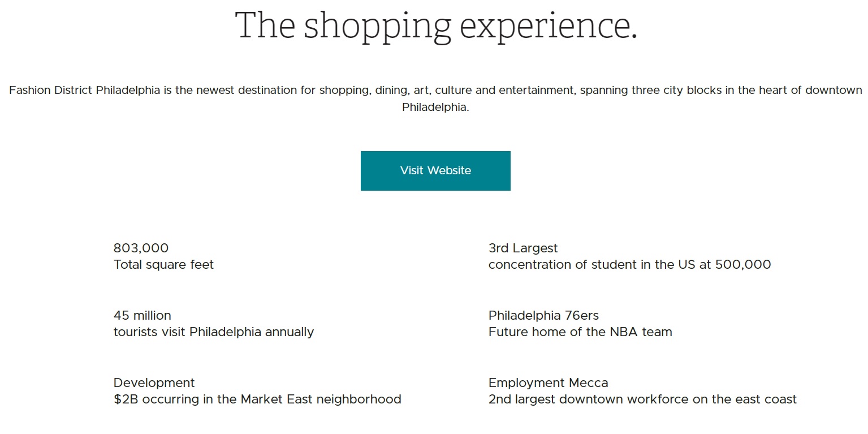Click the '500,000' student count number
Image resolution: width=868 pixels, height=434 pixels.
(x=742, y=264)
